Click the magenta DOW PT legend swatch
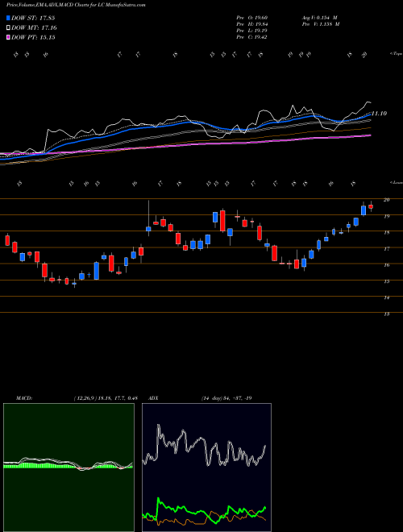Screen dimensions: 403x532 click(x=8, y=38)
